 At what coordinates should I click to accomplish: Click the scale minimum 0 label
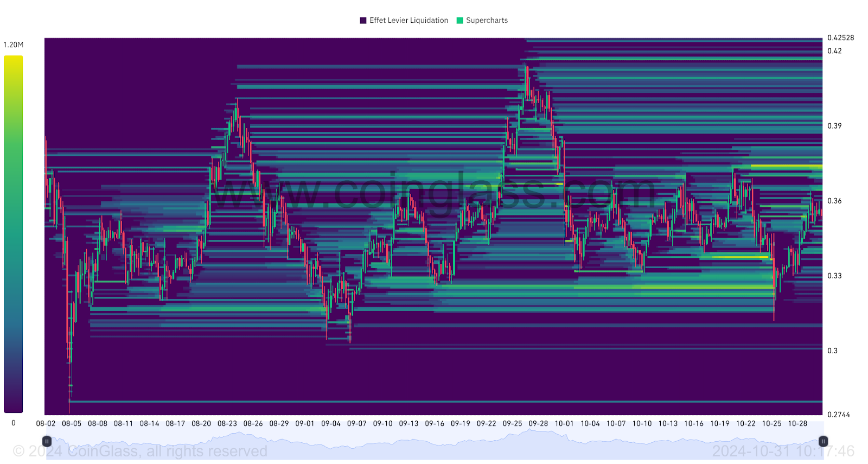(x=14, y=423)
